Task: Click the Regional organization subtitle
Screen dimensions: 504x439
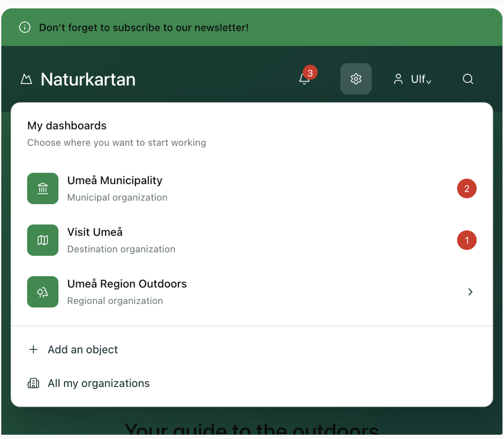Action: point(115,301)
